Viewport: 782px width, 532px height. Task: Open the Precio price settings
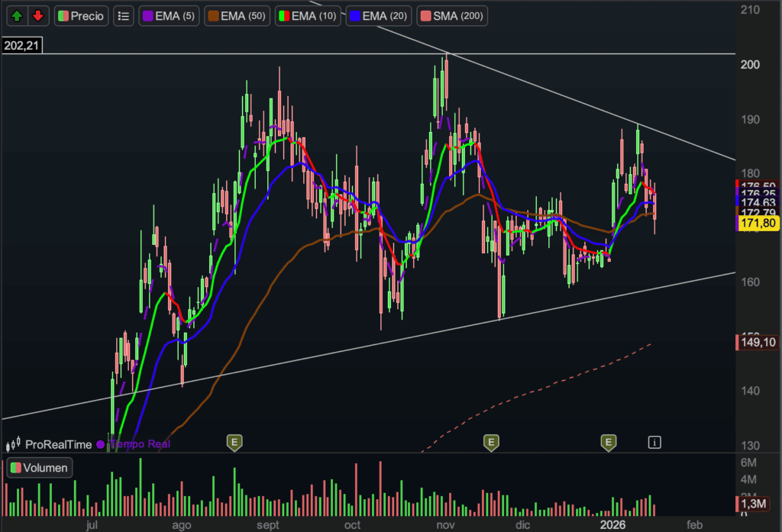click(82, 15)
